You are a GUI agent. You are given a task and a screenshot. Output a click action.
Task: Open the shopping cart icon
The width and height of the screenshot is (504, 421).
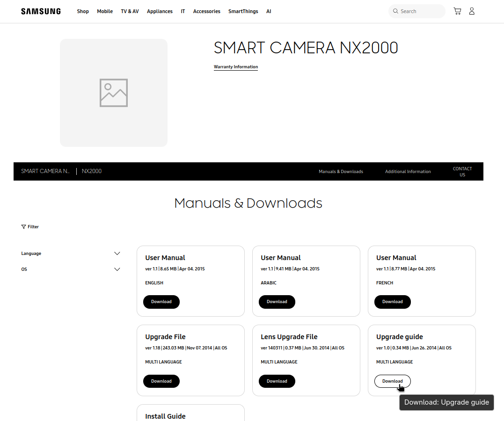point(457,11)
